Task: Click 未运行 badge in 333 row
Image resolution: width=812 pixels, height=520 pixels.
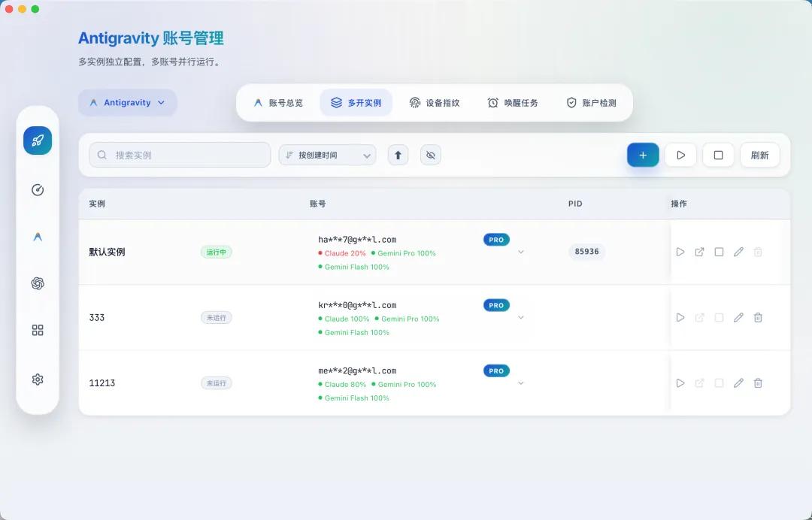Action: (x=217, y=318)
